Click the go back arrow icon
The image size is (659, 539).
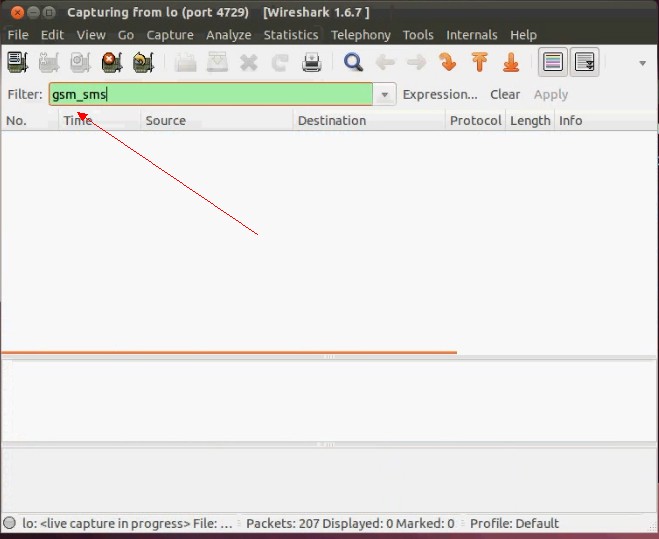385,63
